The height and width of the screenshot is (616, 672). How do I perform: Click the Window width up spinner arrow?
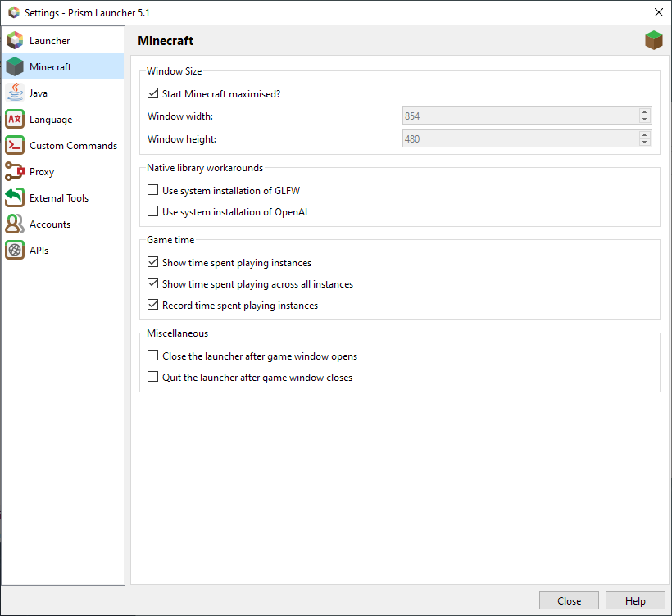[645, 112]
